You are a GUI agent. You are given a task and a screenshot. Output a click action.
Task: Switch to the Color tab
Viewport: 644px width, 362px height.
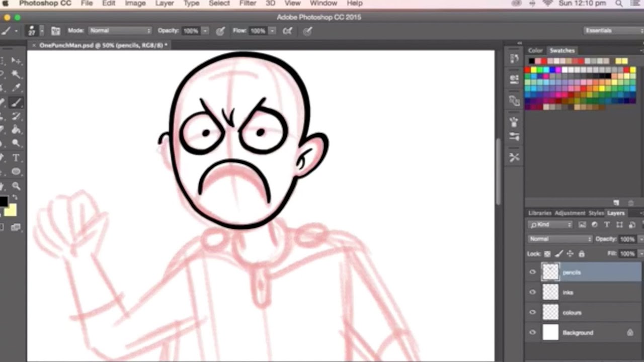point(535,50)
